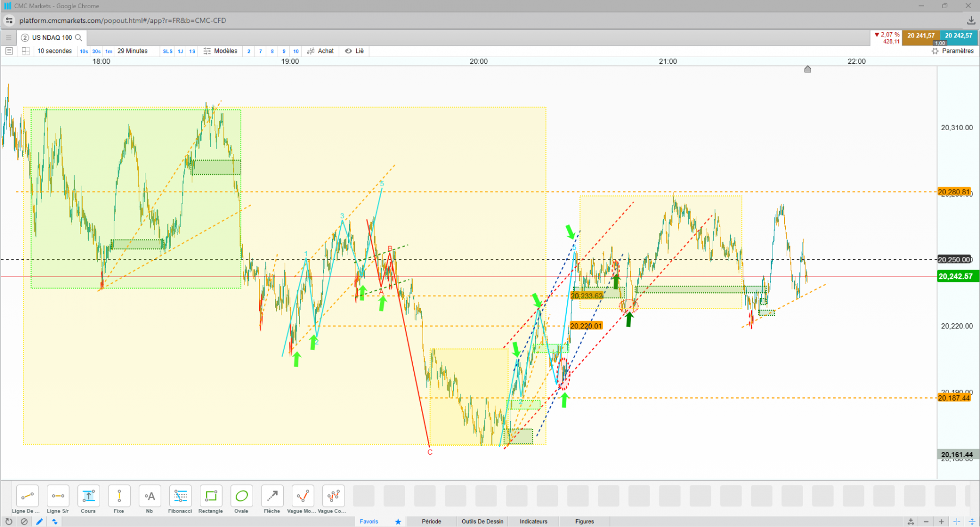
Task: Click the time axis marker near 22:00
Action: pyautogui.click(x=808, y=69)
